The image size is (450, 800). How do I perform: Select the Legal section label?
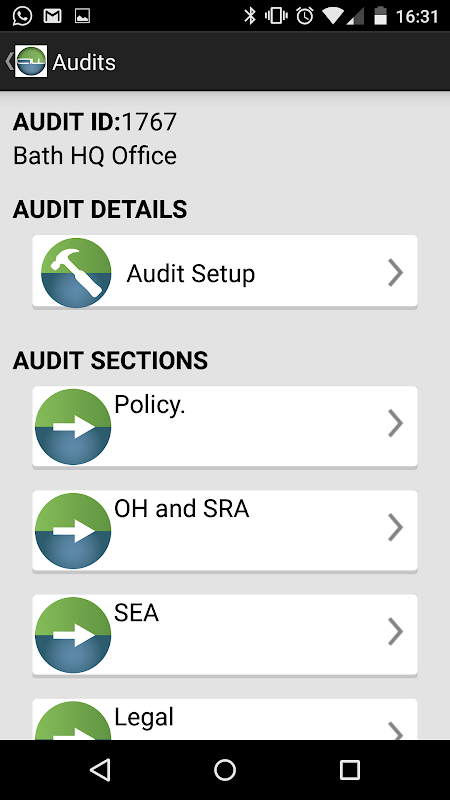click(144, 717)
